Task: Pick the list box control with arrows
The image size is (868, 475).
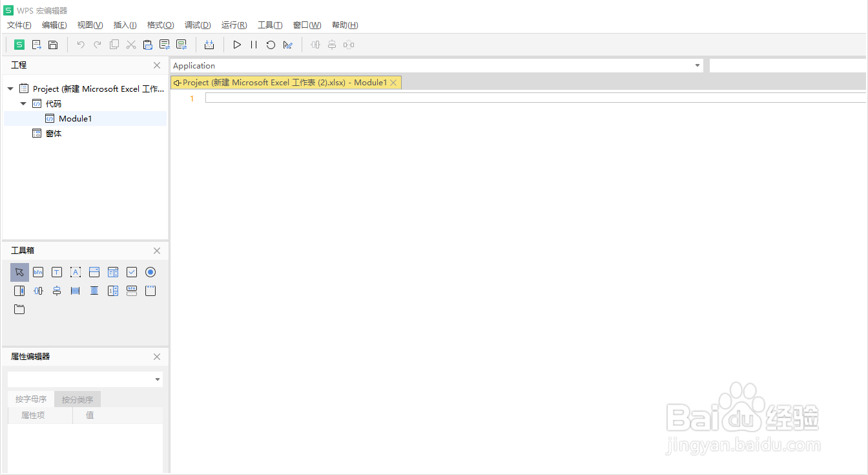Action: 113,272
